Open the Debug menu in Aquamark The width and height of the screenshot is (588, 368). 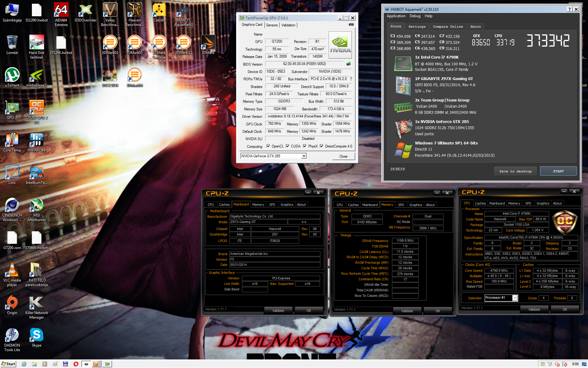click(415, 16)
